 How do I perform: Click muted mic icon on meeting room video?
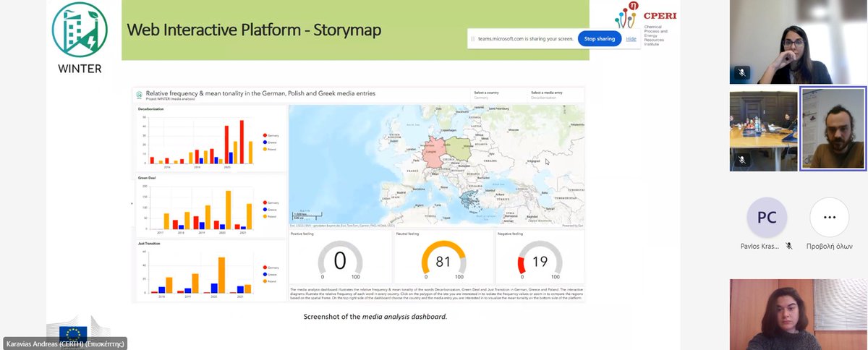(x=741, y=160)
